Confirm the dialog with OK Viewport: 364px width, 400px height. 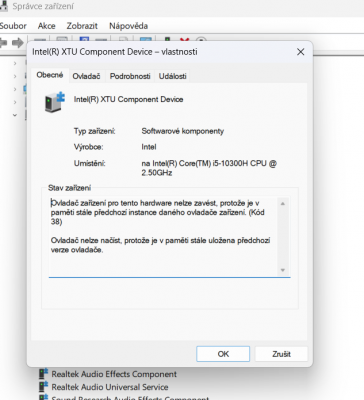click(223, 354)
